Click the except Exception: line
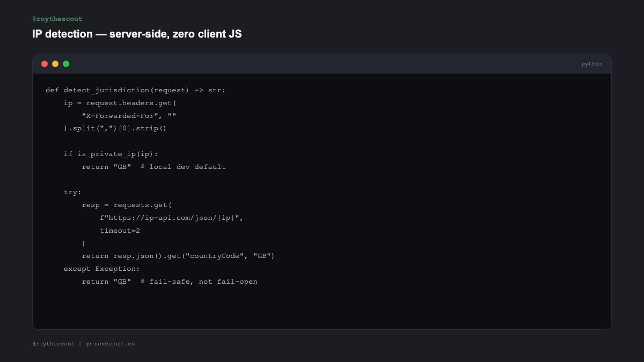 coord(101,269)
